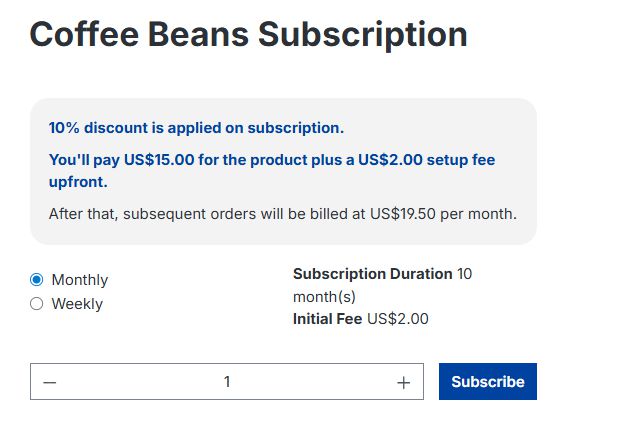Click the Initial Fee US$2.00 value
The width and height of the screenshot is (622, 421).
point(397,319)
